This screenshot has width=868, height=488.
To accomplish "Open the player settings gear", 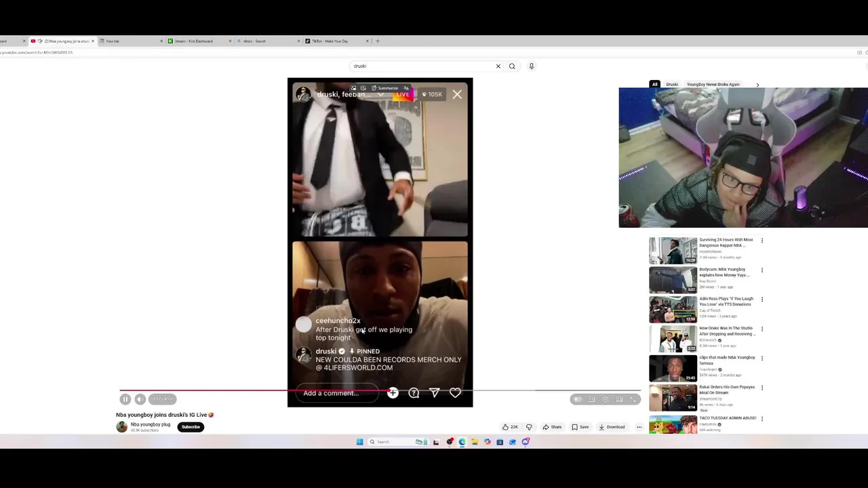I will point(606,399).
